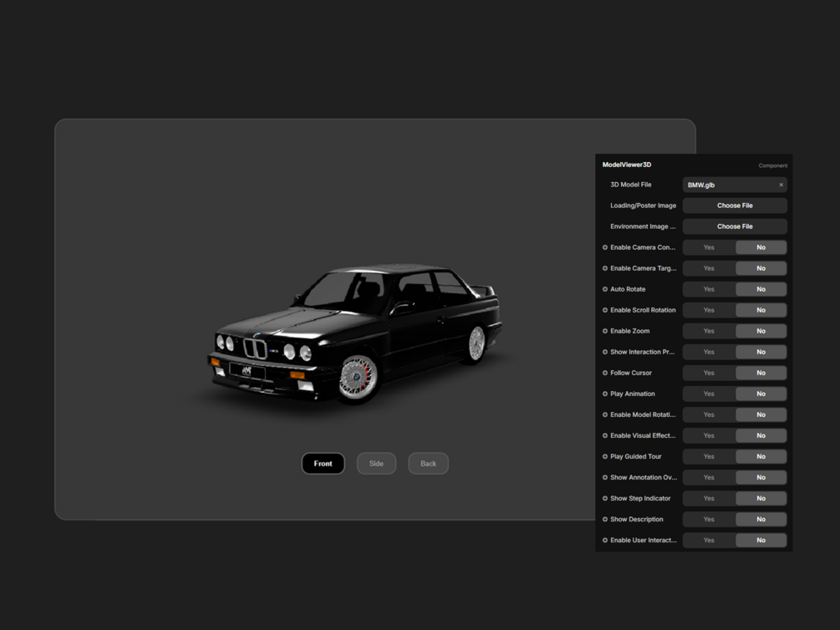Select No for Show Annotation Ov...

(x=761, y=477)
